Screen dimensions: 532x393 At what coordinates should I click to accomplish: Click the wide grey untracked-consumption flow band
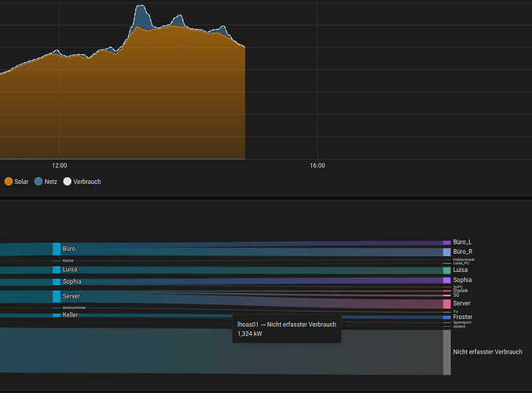point(221,351)
